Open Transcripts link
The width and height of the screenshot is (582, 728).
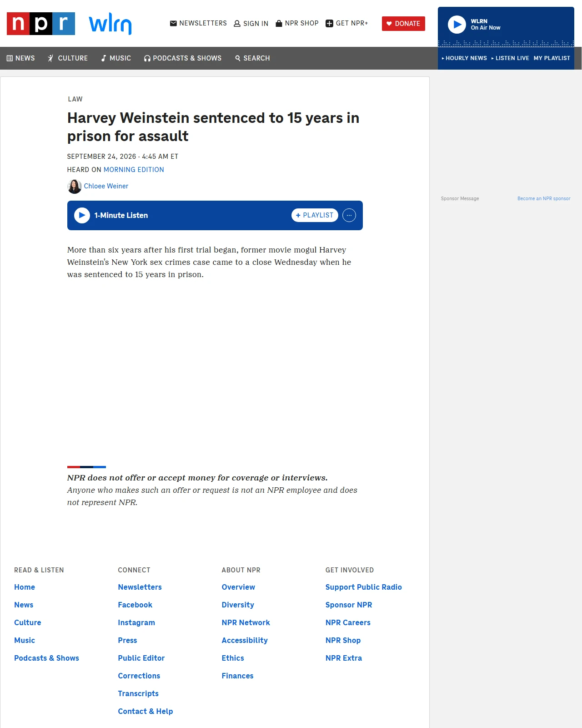pyautogui.click(x=138, y=694)
